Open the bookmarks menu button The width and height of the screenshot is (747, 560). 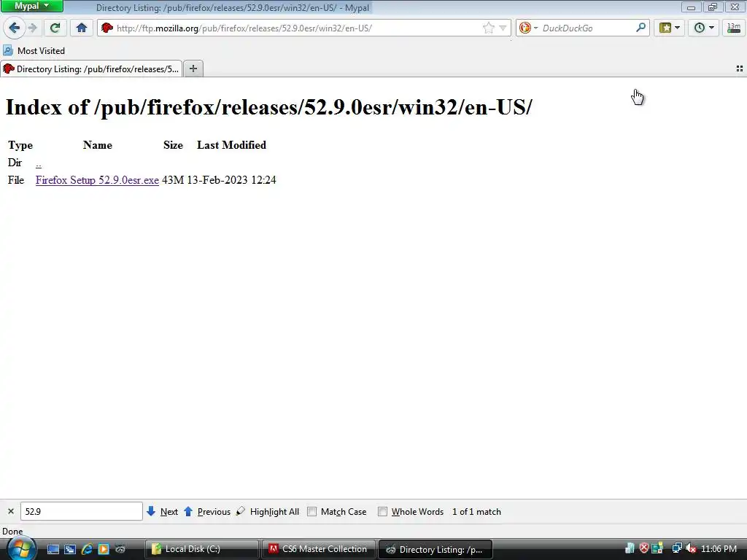pyautogui.click(x=665, y=28)
